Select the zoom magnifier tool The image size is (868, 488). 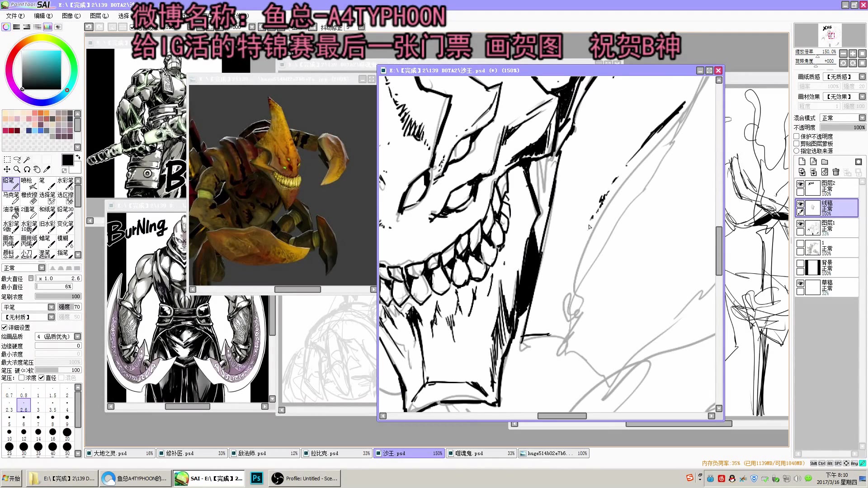click(17, 169)
